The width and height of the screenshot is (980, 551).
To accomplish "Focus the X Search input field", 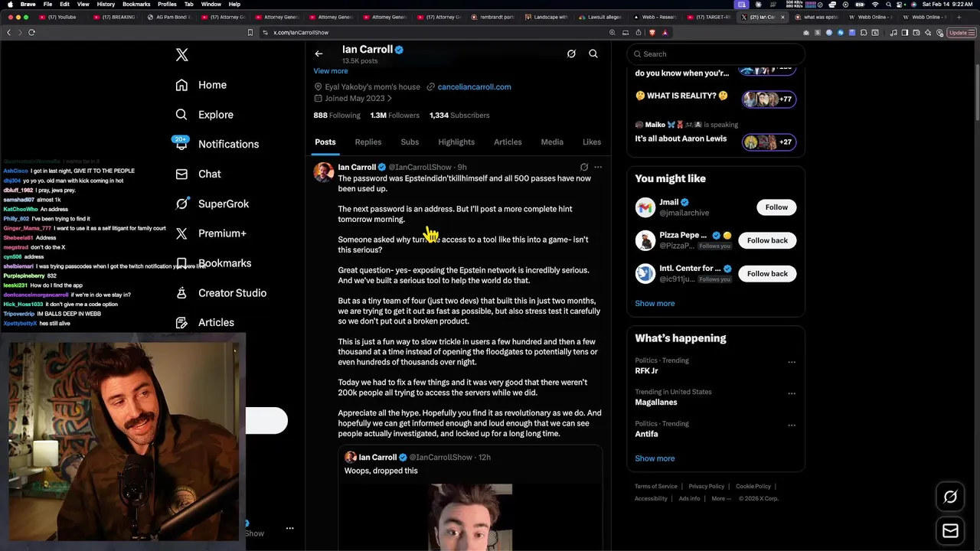I will point(716,54).
